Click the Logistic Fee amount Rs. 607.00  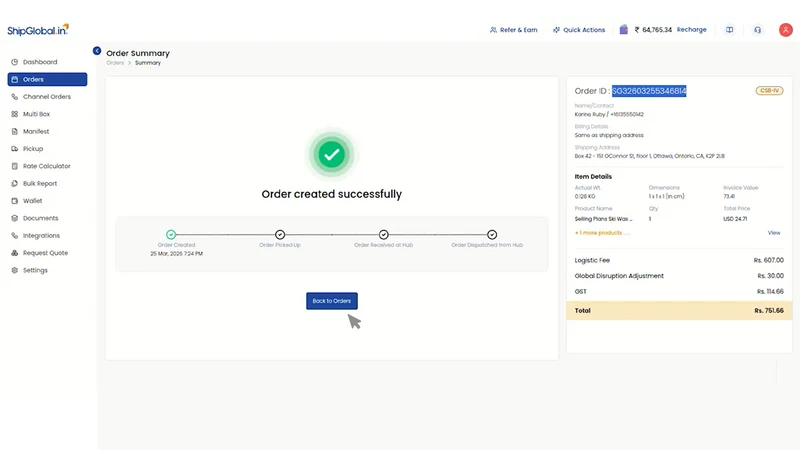click(768, 260)
